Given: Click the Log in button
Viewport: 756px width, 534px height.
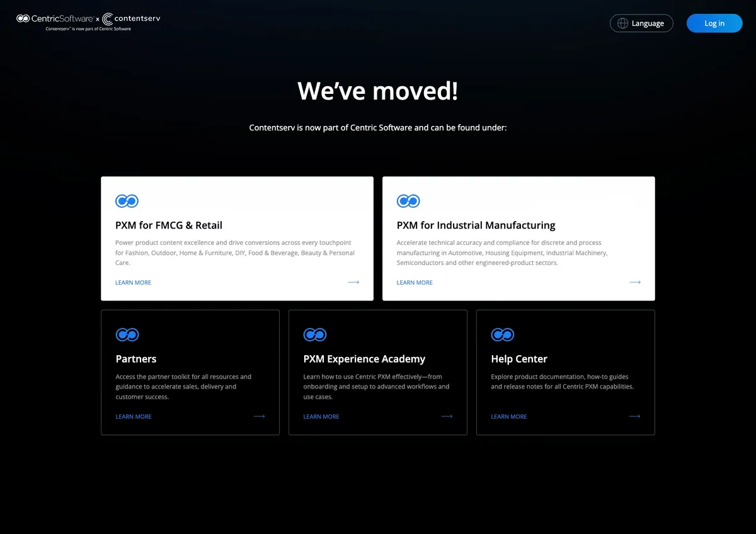Looking at the screenshot, I should pos(714,23).
